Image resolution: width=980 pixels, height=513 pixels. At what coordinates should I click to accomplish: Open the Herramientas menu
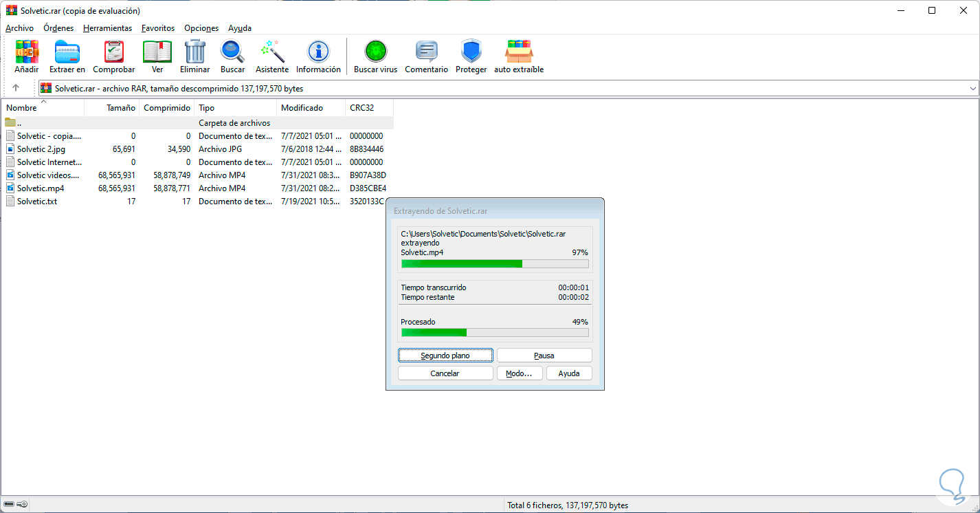108,28
